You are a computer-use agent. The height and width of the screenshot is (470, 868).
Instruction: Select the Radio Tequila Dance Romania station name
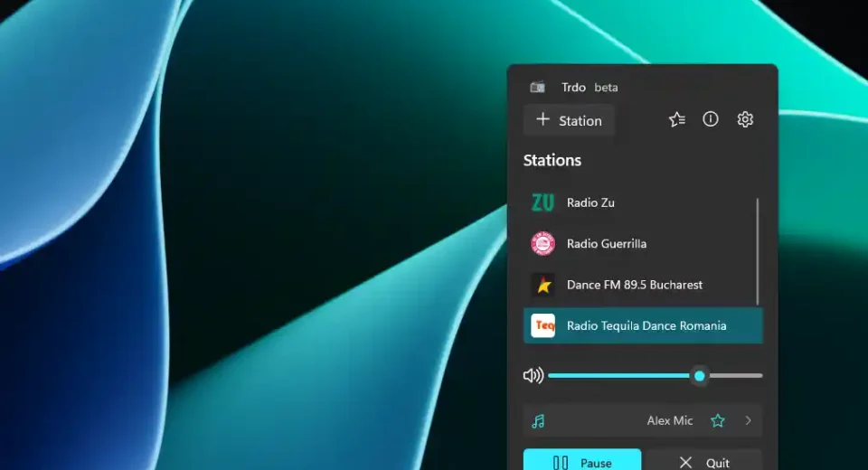tap(646, 325)
